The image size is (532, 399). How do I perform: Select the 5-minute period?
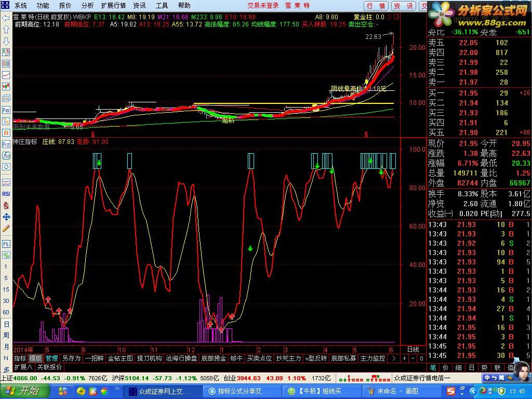click(6, 278)
